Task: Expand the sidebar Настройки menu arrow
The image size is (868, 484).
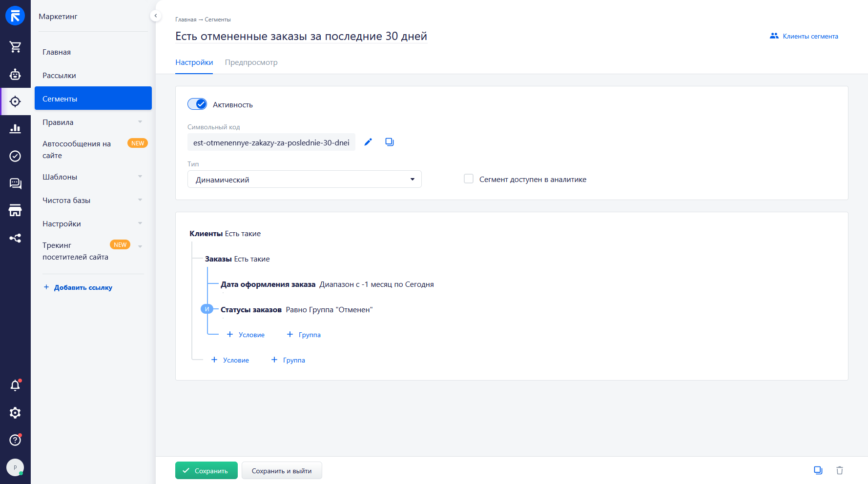Action: [x=140, y=223]
